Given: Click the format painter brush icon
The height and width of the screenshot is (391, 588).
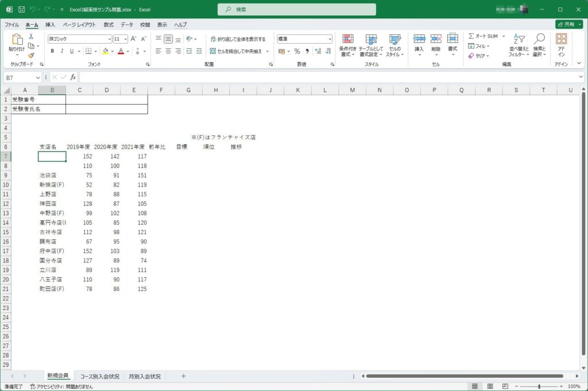Looking at the screenshot, I should (x=31, y=56).
